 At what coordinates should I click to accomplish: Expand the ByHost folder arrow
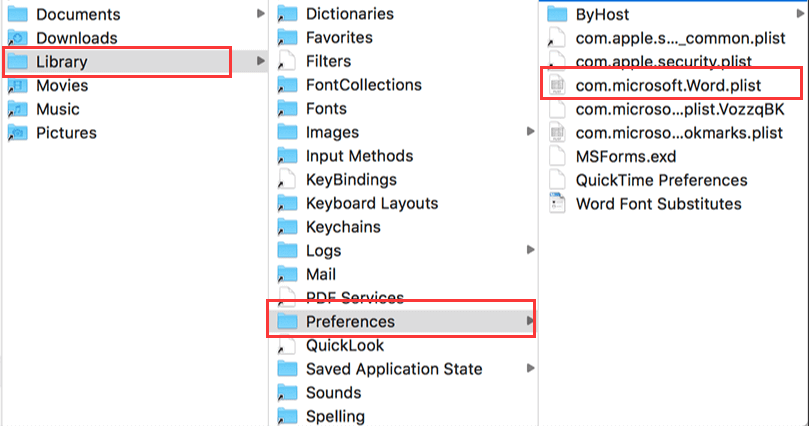(x=800, y=14)
